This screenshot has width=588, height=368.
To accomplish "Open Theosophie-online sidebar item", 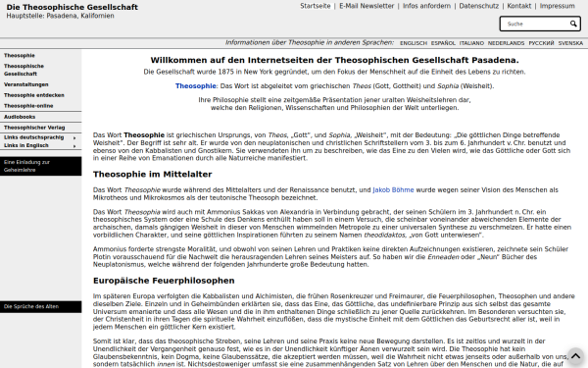I will (28, 106).
